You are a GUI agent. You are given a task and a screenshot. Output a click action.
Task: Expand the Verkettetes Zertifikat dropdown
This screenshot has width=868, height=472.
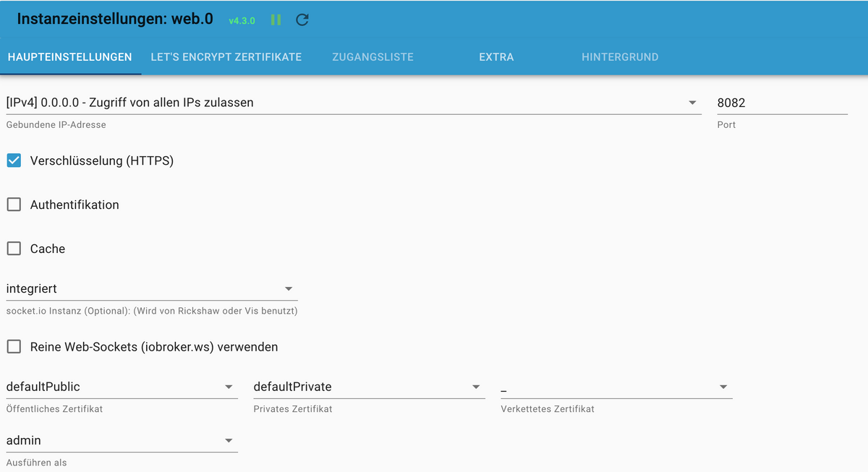point(616,387)
